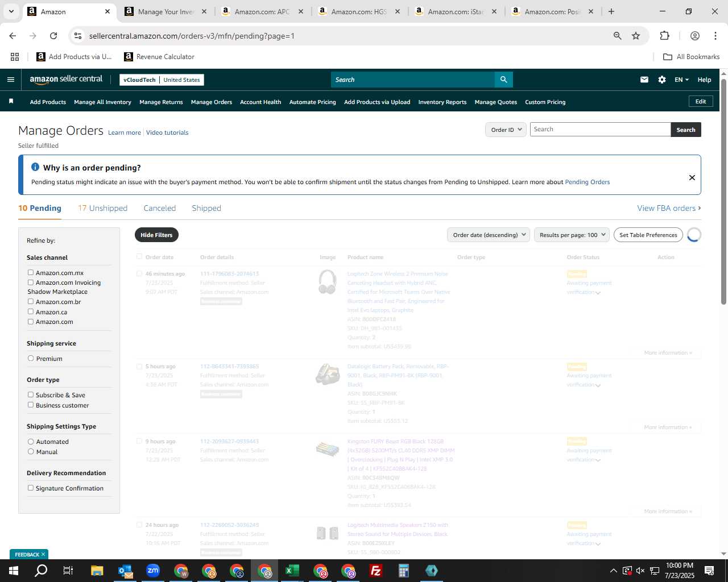Click the black Search button for orders
Viewport: 728px width, 582px height.
coord(686,130)
